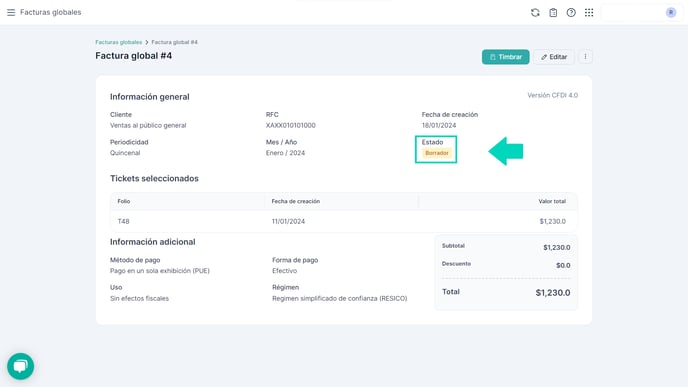Click the creation date 18/01/2024
Viewport: 688px width, 387px height.
(439, 125)
